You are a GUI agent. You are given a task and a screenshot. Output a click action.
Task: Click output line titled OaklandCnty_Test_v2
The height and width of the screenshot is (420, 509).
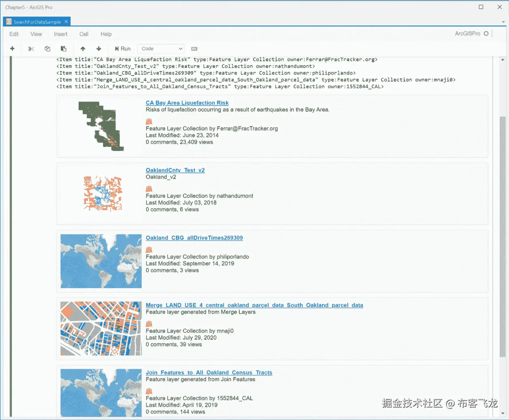click(186, 66)
